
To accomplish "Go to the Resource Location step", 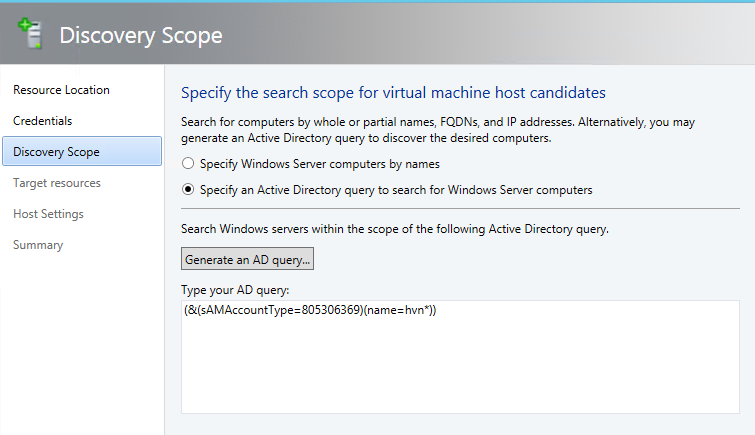I will (x=61, y=90).
